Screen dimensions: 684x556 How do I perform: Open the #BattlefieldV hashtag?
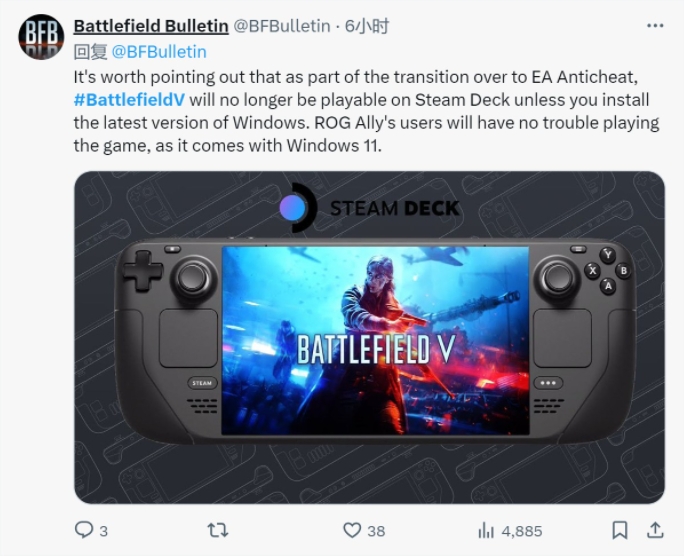coord(129,100)
